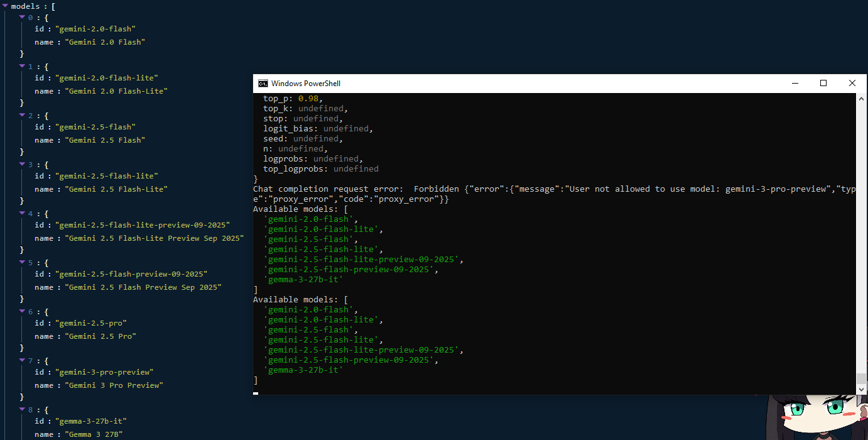Select name value "Gemini 2.5 Flash"
The image size is (868, 440).
pyautogui.click(x=105, y=140)
